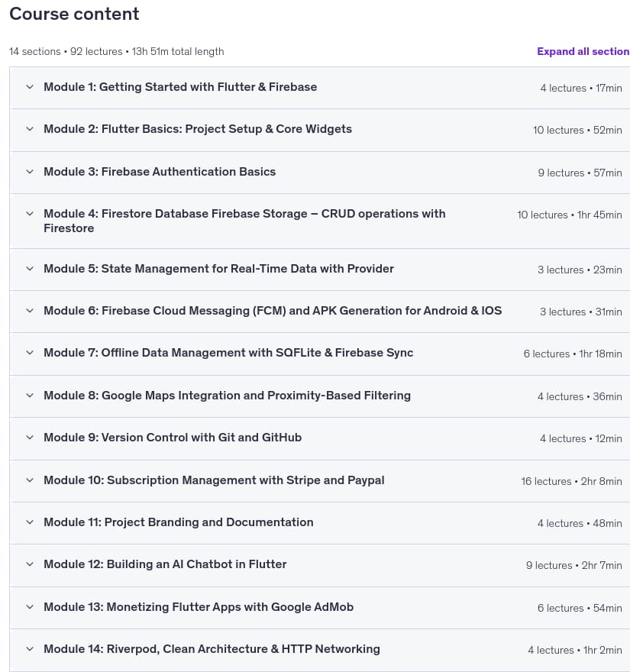Click '10 lectures • 52min' text
630x672 pixels.
point(577,131)
